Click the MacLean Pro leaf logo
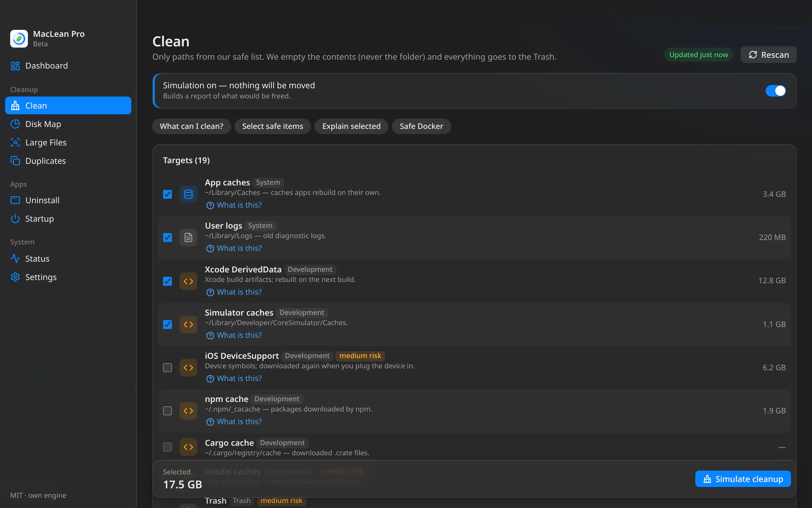The width and height of the screenshot is (812, 508). click(19, 39)
